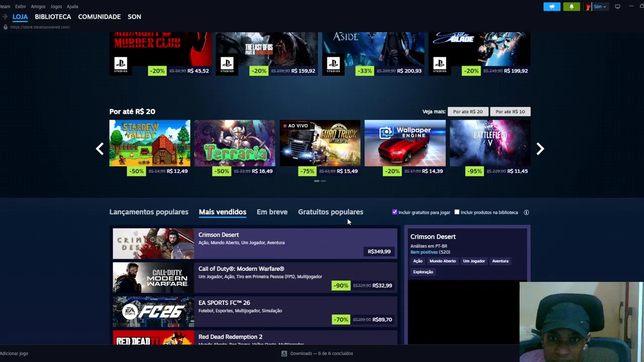Click Crimson Desert price R$349,99
Image resolution: width=644 pixels, height=362 pixels.
tap(379, 251)
